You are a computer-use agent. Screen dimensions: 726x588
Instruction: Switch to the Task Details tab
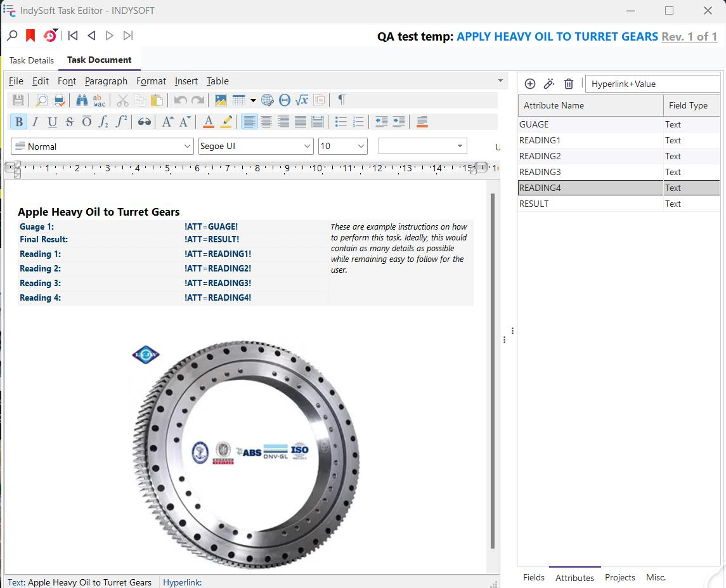(x=32, y=60)
